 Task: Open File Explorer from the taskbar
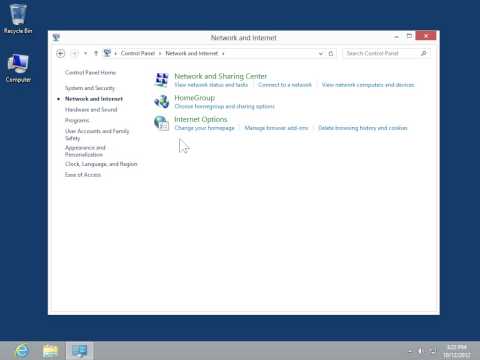pyautogui.click(x=50, y=351)
